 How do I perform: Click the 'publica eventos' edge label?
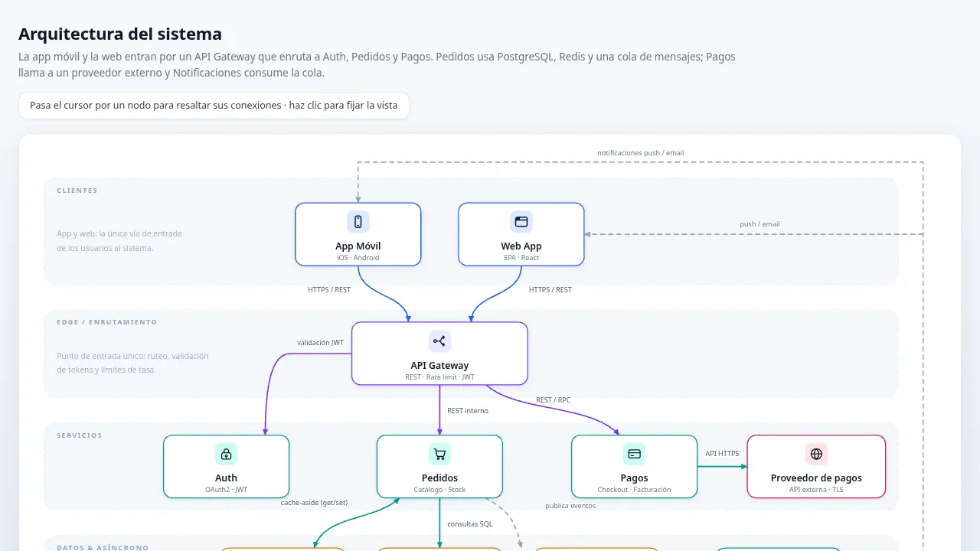click(570, 506)
